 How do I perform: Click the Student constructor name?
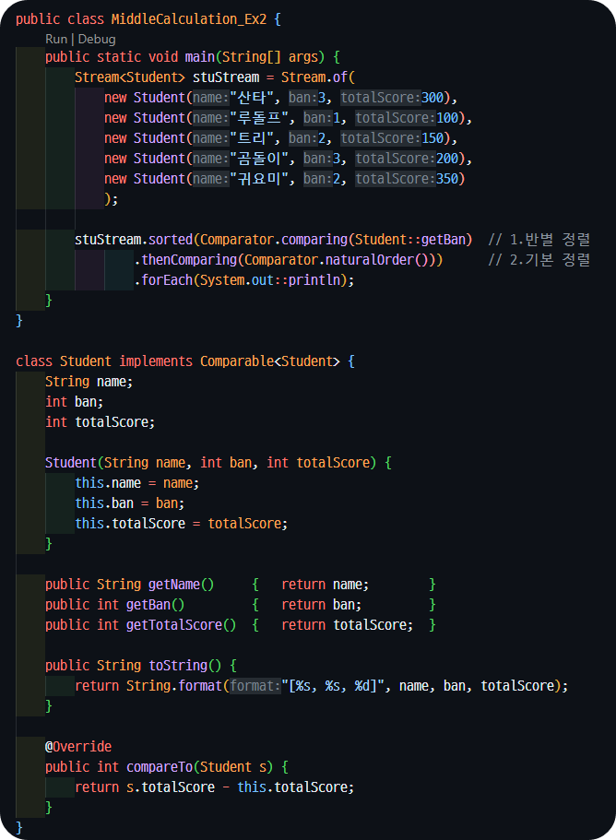[x=71, y=463]
